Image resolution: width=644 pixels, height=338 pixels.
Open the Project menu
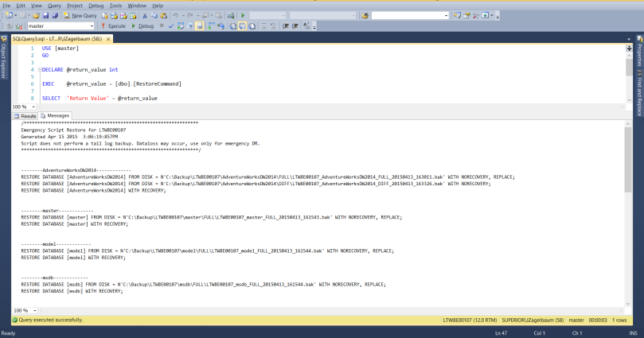(75, 6)
